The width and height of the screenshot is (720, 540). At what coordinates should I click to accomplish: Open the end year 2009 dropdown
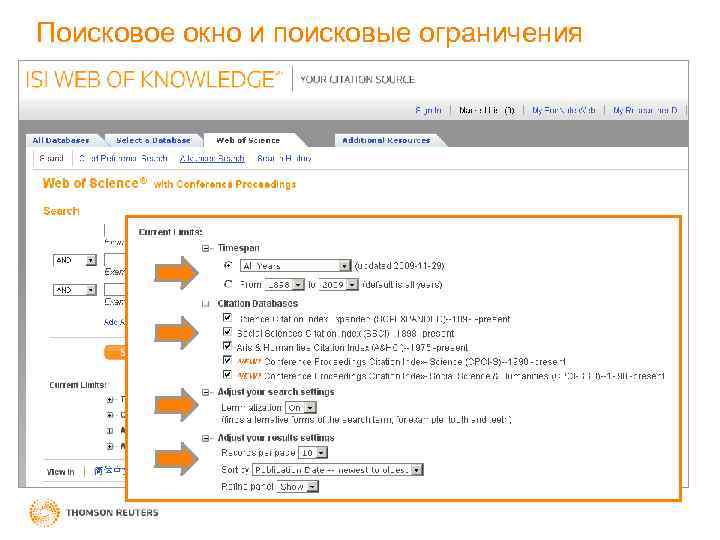338,285
